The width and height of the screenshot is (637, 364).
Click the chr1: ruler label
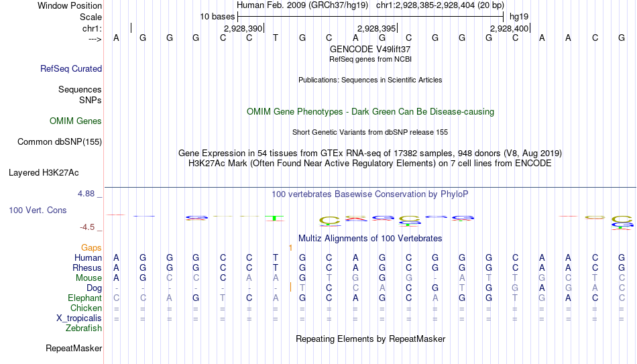[92, 28]
